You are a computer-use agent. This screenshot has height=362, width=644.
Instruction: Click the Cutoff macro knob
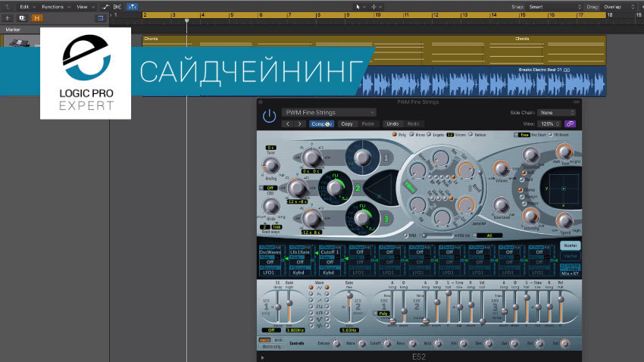387,344
